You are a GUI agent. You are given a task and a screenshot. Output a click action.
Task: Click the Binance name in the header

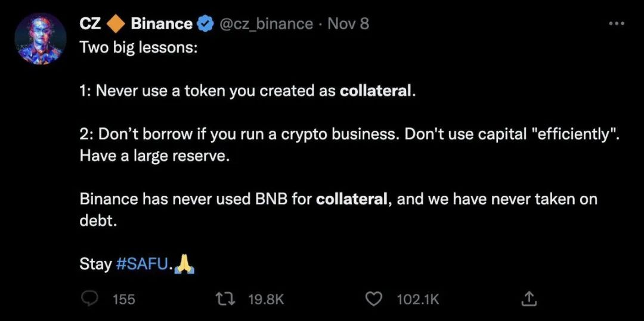161,24
